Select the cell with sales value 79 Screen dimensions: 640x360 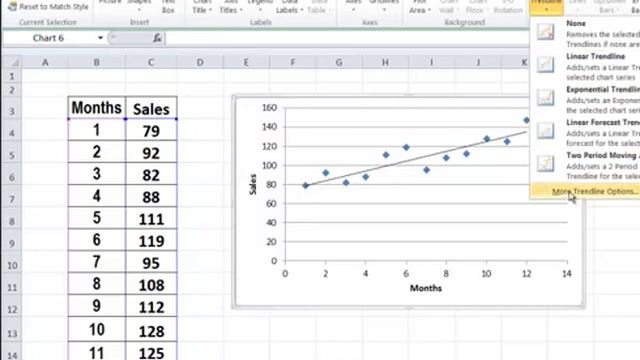pyautogui.click(x=151, y=130)
